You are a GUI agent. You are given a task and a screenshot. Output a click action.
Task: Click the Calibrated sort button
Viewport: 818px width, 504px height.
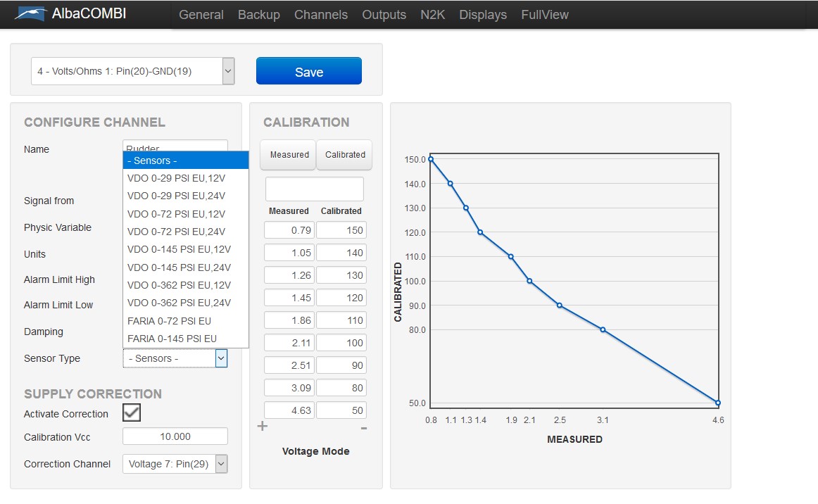coord(345,155)
